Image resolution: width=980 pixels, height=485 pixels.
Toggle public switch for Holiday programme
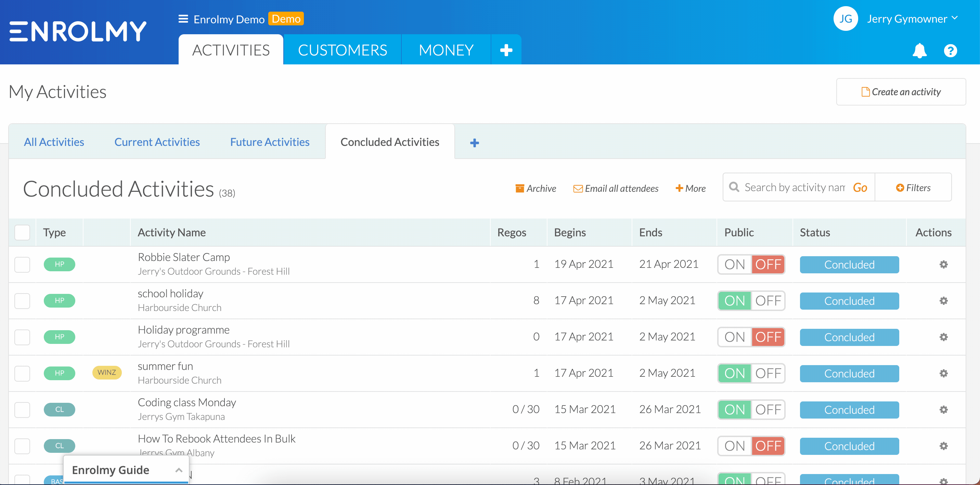751,337
